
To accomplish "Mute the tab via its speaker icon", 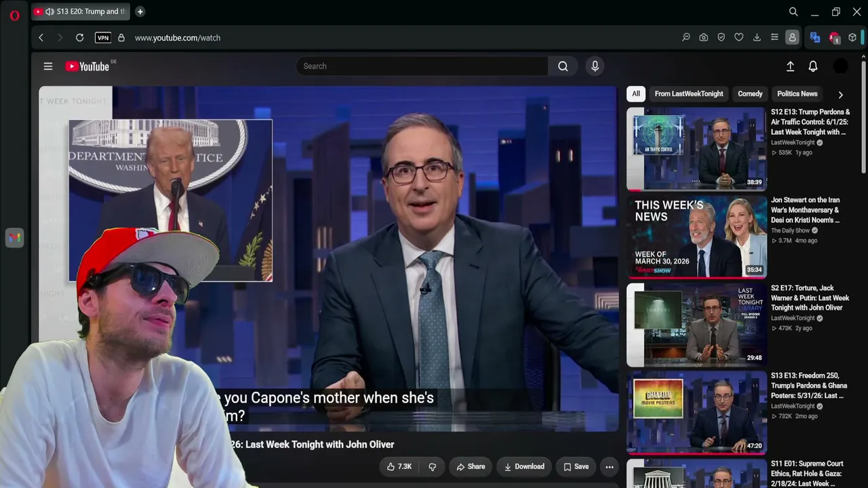I will click(x=50, y=12).
